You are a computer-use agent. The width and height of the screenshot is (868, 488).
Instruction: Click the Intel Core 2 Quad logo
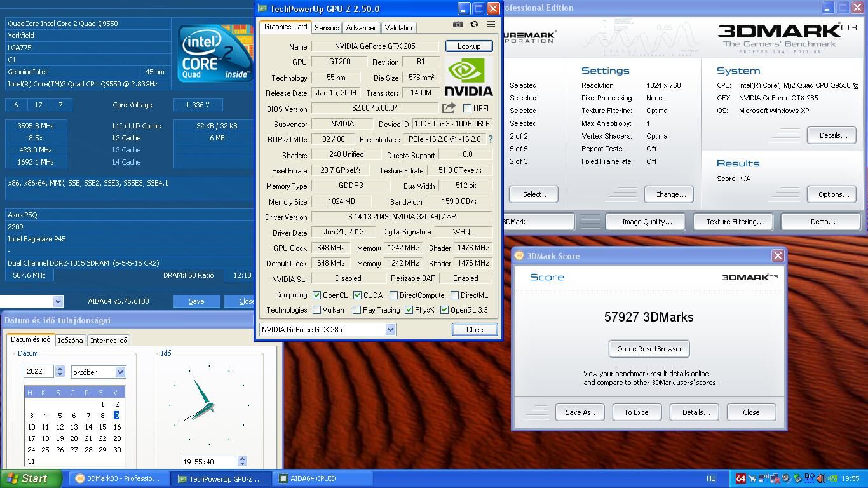(x=215, y=53)
